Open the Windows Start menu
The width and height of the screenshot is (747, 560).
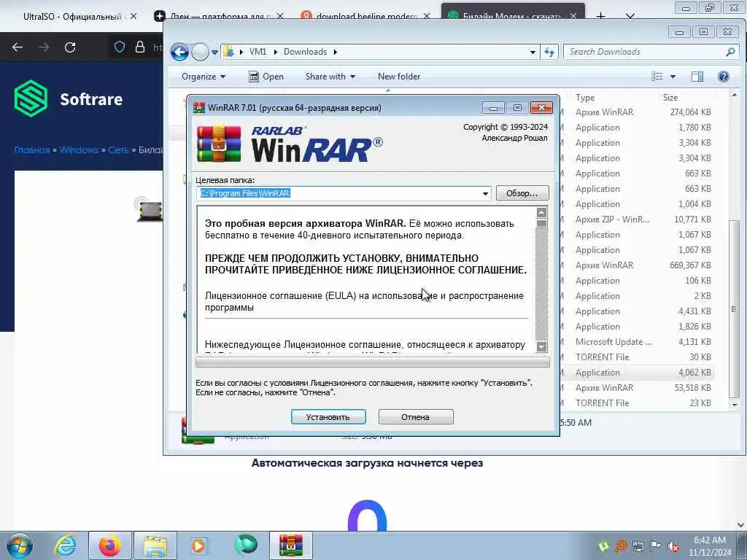click(x=20, y=545)
